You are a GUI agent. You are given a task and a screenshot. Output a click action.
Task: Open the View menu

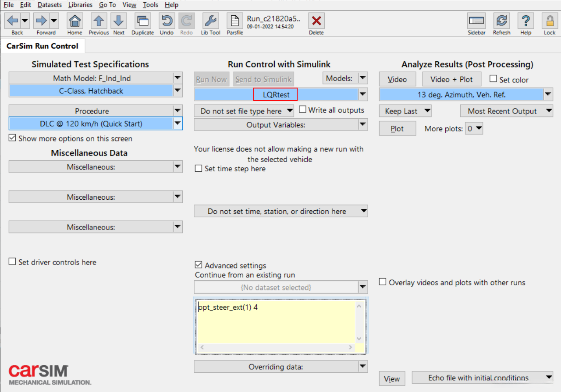click(x=129, y=5)
